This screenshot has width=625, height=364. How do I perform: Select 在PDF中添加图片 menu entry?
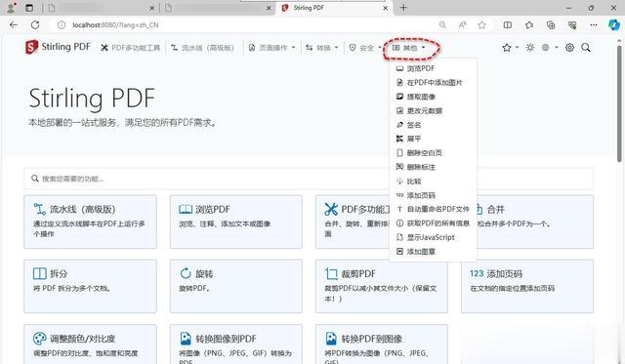[433, 82]
